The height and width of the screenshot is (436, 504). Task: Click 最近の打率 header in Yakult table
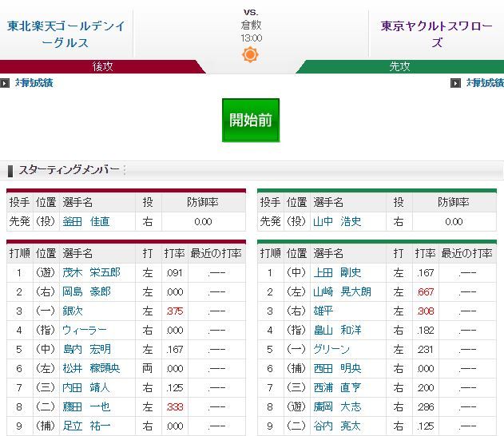[x=466, y=253]
